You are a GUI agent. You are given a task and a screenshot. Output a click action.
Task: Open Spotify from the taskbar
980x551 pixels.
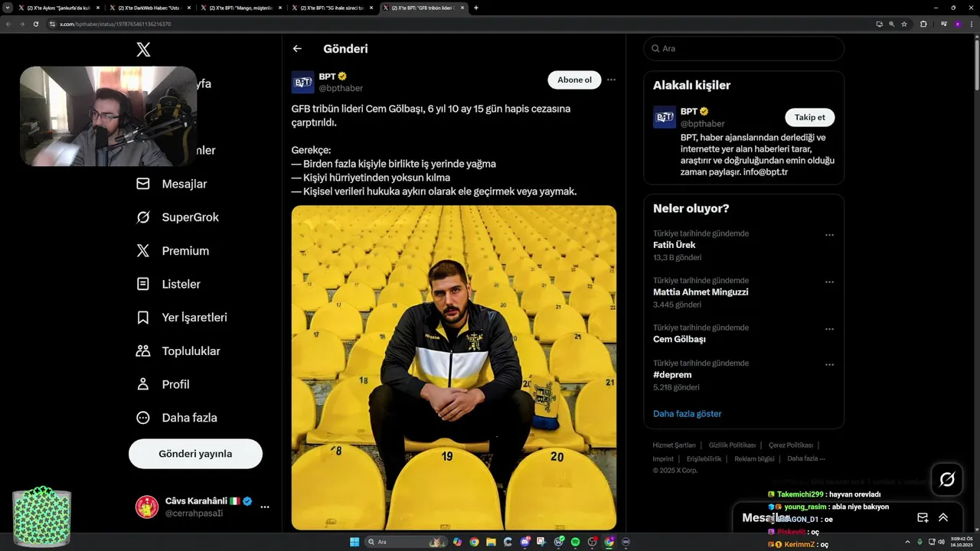click(x=575, y=542)
